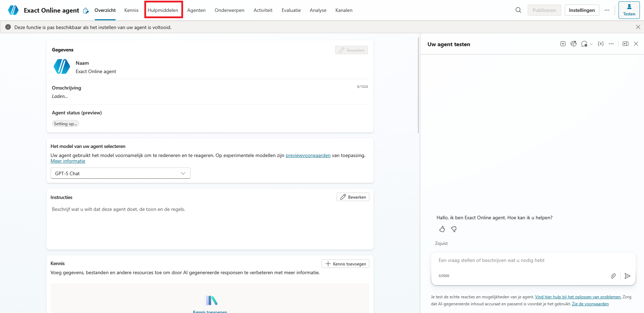Screen dimensions: 644x313
Task: Open the Evaluatie tab
Action: [291, 10]
